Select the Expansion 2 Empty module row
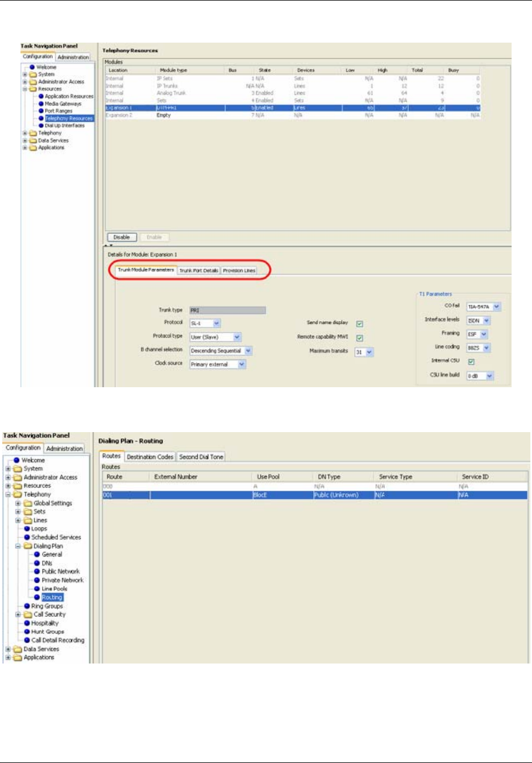 point(293,115)
